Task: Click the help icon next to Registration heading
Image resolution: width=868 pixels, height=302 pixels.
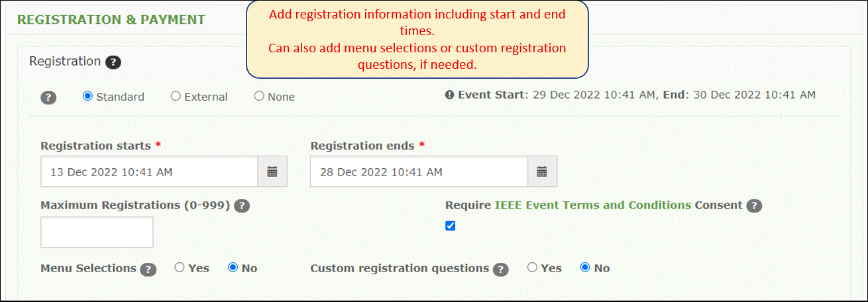Action: point(113,62)
